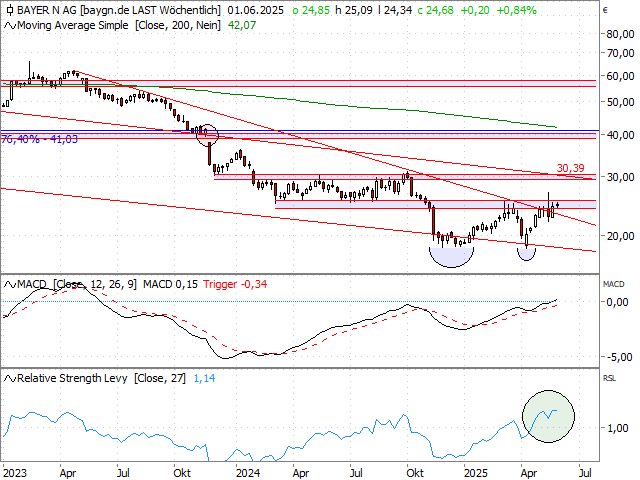This screenshot has width=640, height=480.
Task: Click the 30,00 price axis label
Action: click(x=620, y=177)
